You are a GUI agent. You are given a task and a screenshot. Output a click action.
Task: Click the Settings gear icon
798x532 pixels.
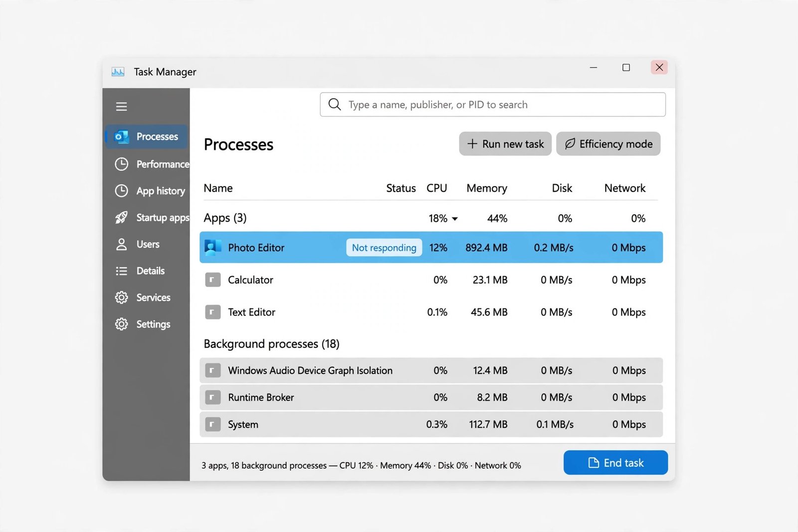click(121, 324)
